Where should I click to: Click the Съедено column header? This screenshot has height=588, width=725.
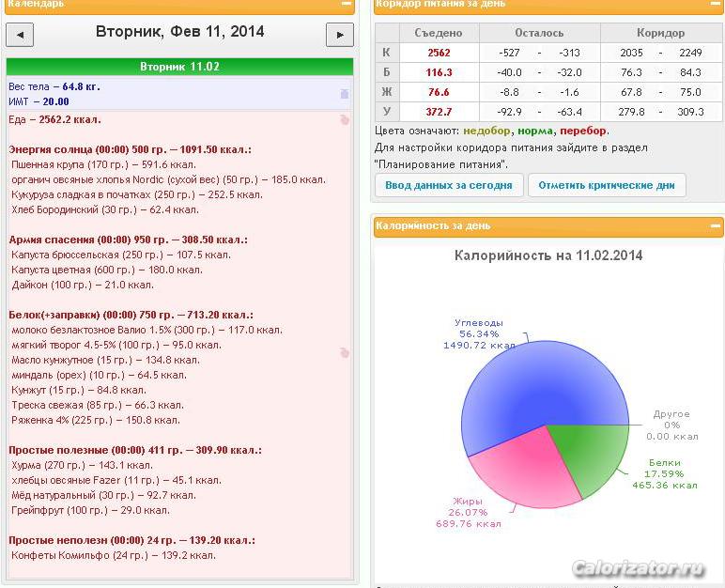(439, 33)
